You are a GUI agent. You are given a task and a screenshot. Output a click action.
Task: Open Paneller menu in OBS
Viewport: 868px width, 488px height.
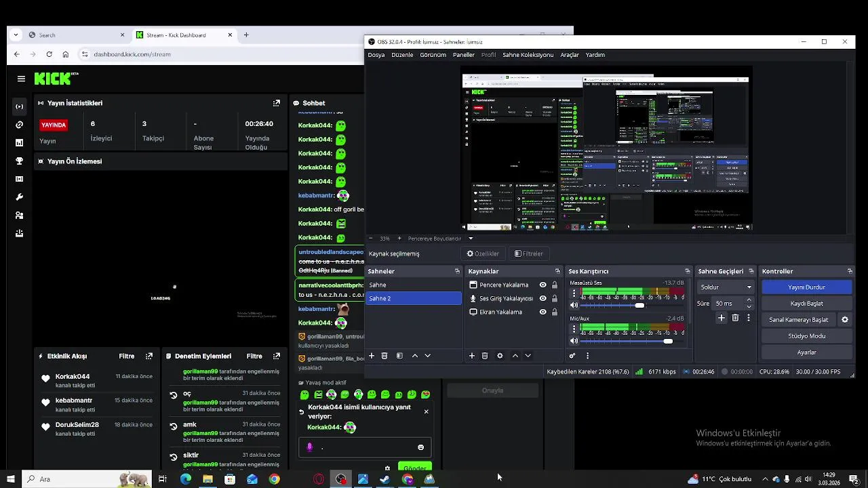click(x=464, y=55)
